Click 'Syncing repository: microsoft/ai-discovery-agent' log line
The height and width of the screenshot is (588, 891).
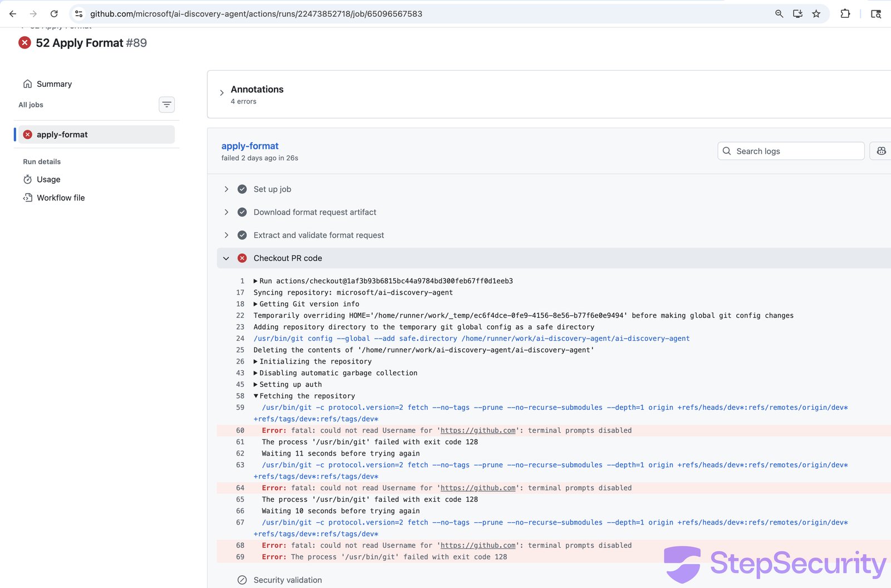[353, 292]
